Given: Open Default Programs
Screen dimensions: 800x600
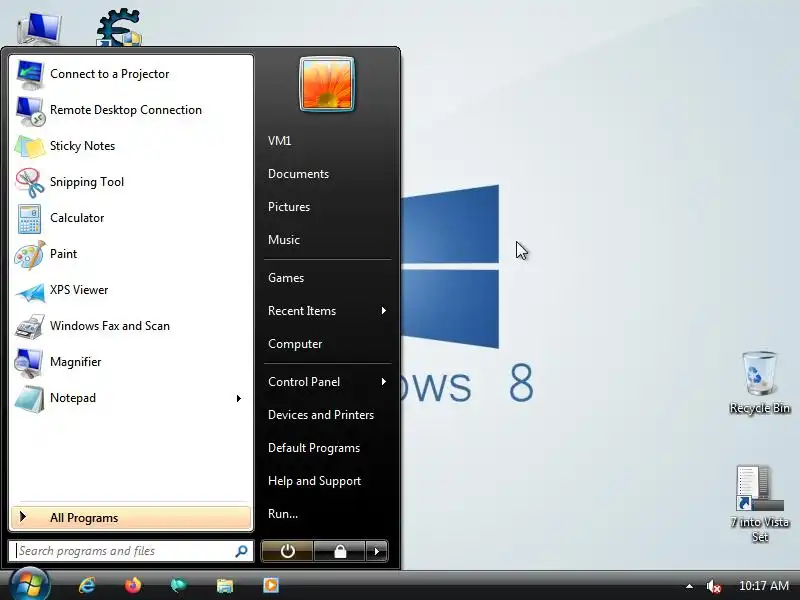Looking at the screenshot, I should [314, 448].
